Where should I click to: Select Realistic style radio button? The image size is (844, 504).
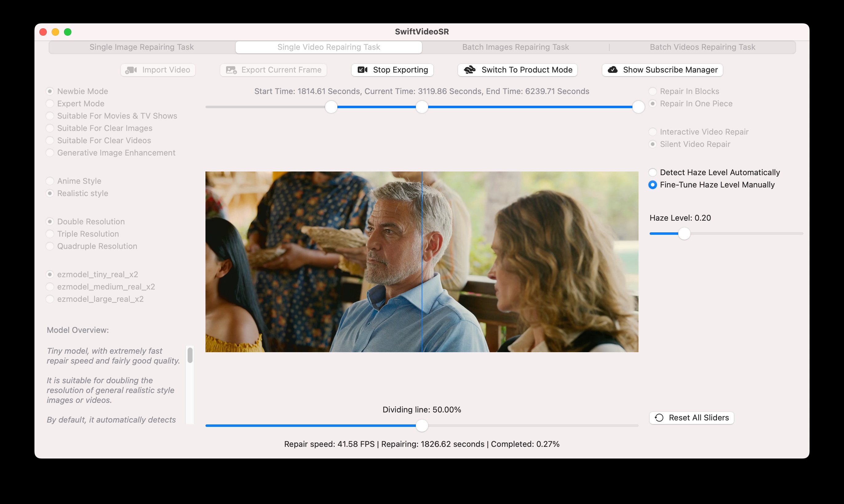(x=50, y=193)
